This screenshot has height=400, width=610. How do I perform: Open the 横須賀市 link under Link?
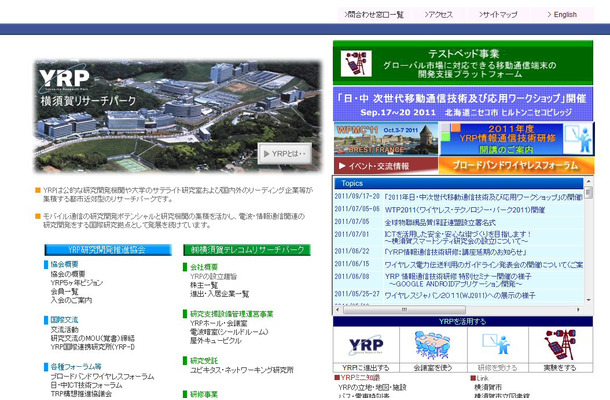pos(488,388)
